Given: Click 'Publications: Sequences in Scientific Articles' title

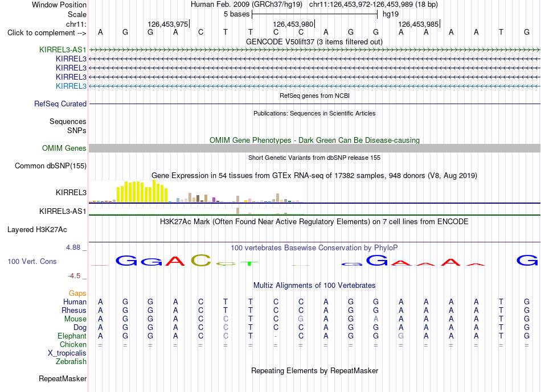Looking at the screenshot, I should pyautogui.click(x=314, y=113).
